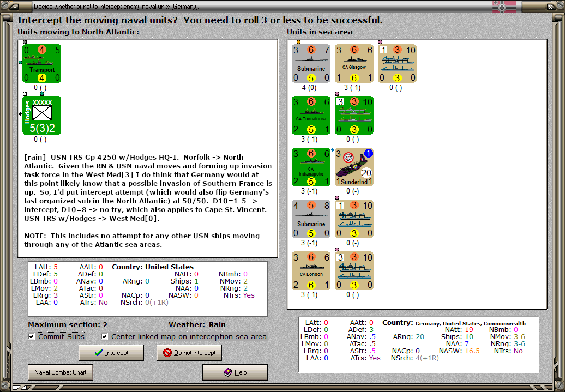Select the Hodges HQ unit counter
Image resolution: width=565 pixels, height=392 pixels.
coord(41,115)
